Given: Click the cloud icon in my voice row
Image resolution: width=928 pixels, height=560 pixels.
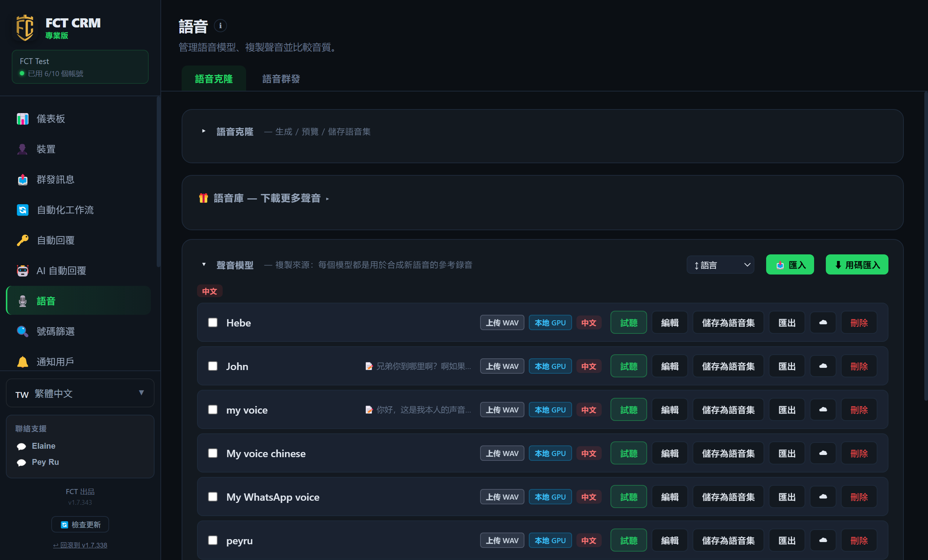Looking at the screenshot, I should (823, 410).
